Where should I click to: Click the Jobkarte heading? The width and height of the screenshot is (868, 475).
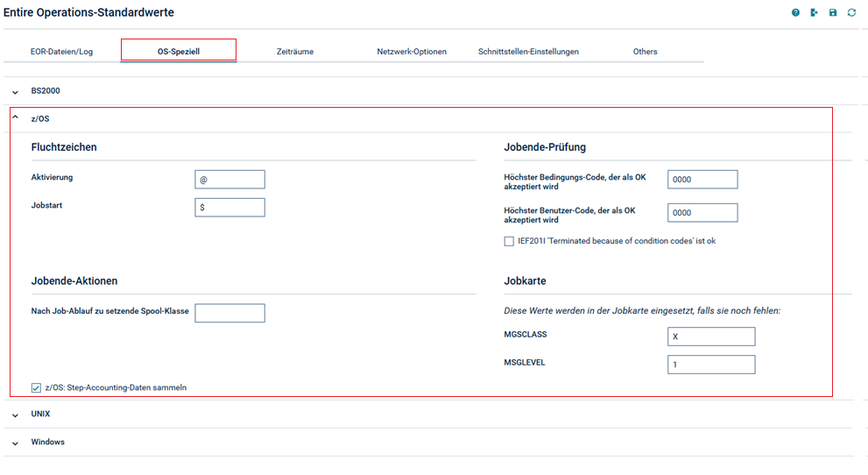(525, 280)
